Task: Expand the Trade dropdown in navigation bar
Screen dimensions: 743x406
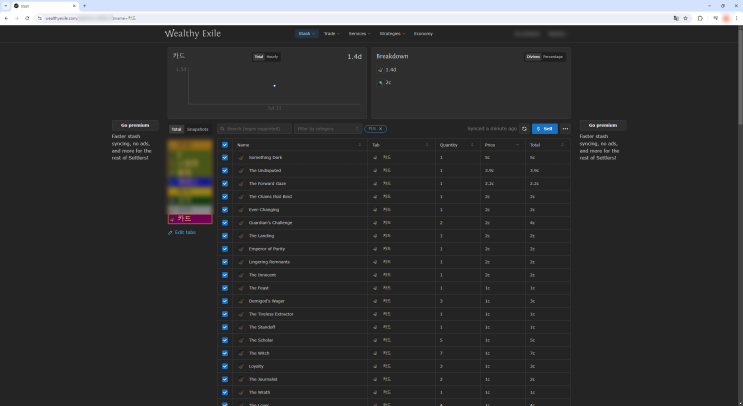Action: pos(332,33)
